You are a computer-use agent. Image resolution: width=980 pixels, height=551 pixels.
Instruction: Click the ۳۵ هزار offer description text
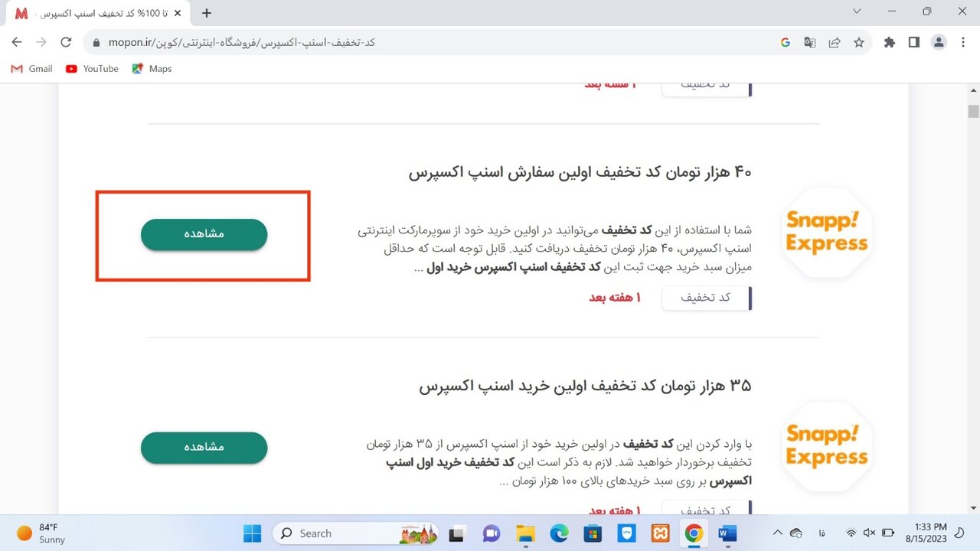coord(559,462)
